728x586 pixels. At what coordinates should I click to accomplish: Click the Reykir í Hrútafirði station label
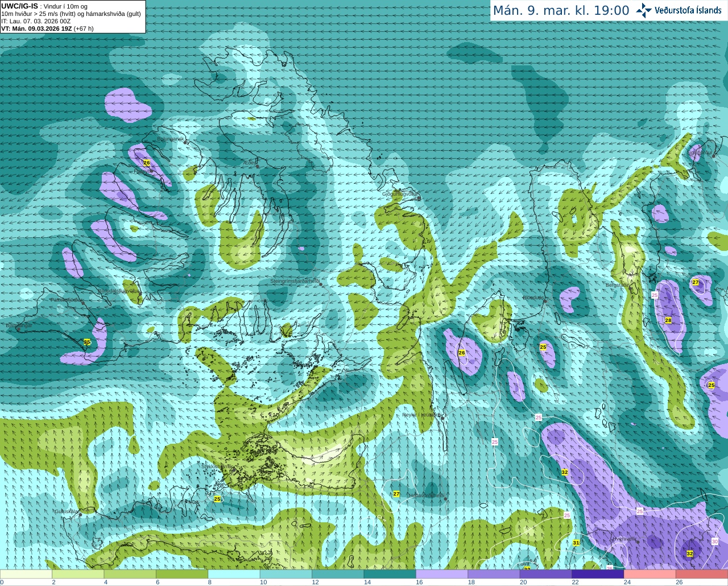[x=422, y=415]
